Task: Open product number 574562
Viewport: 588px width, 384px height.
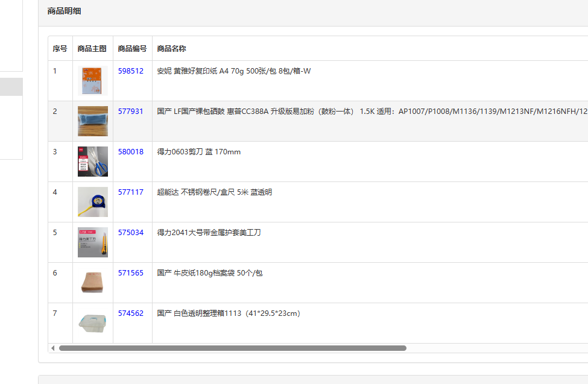Action: click(131, 313)
